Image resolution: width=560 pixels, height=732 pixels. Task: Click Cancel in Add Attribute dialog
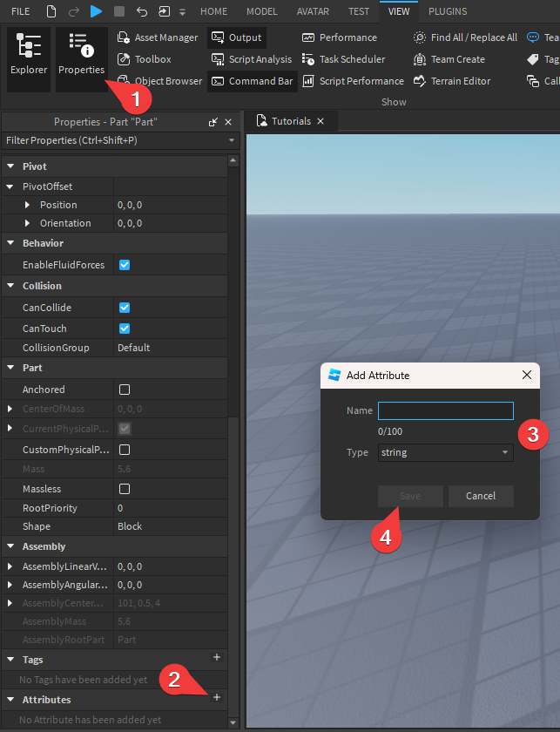tap(481, 496)
